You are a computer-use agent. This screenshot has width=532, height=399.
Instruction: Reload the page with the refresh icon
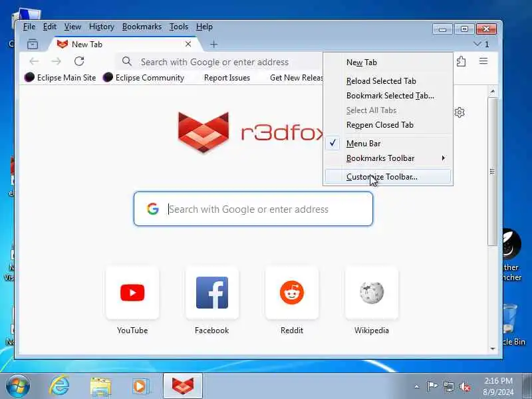[79, 61]
